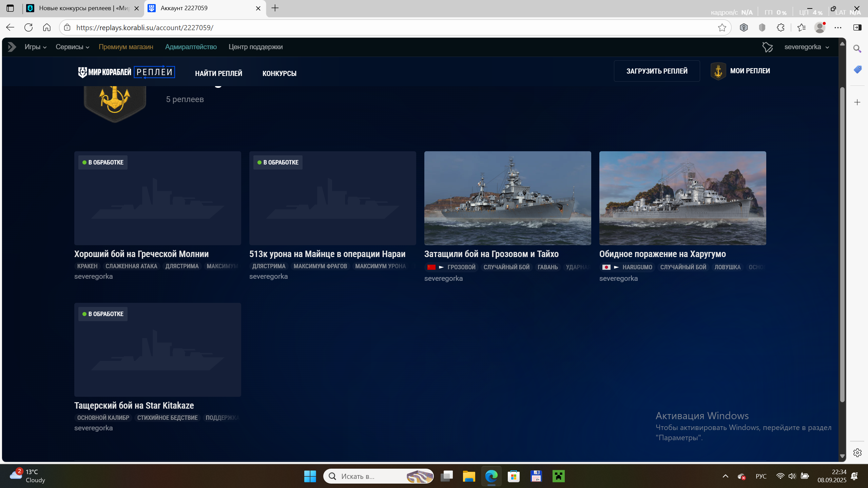
Task: Open Премиум магазин link
Action: (126, 47)
